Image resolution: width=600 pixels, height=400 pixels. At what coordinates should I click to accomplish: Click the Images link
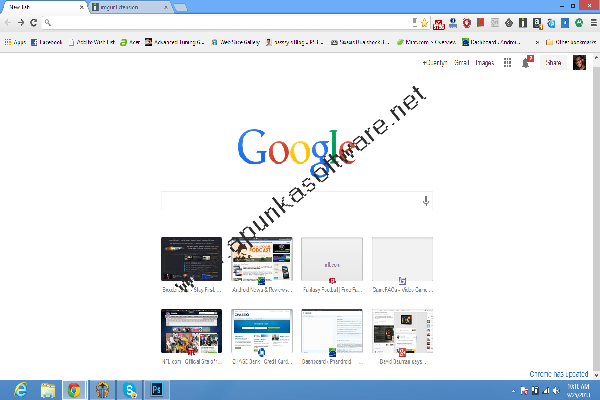[484, 62]
